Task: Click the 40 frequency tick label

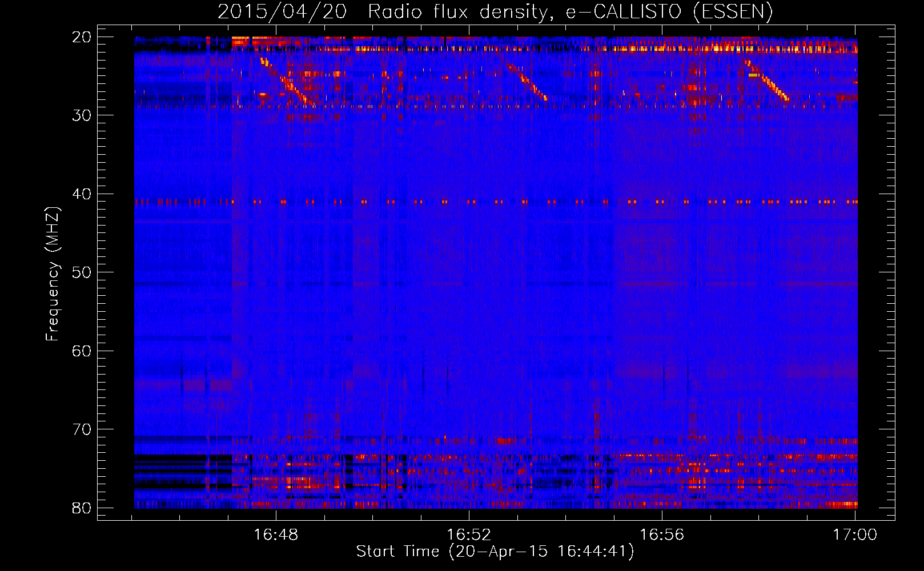Action: pyautogui.click(x=82, y=194)
